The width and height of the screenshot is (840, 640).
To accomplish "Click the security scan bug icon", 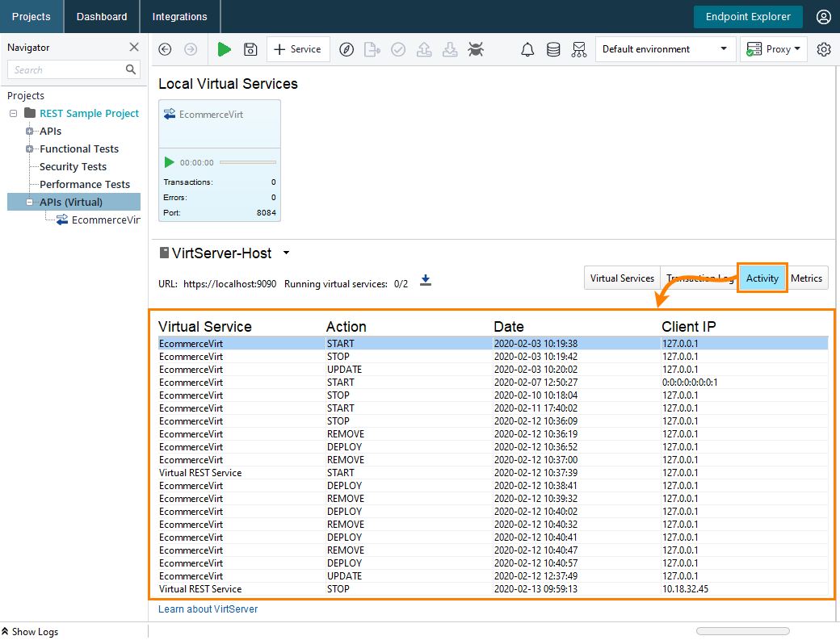I will (x=476, y=49).
